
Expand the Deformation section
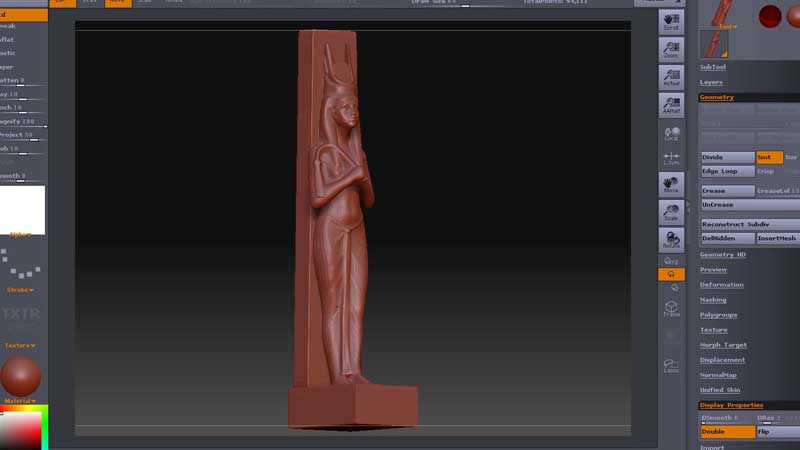(721, 285)
